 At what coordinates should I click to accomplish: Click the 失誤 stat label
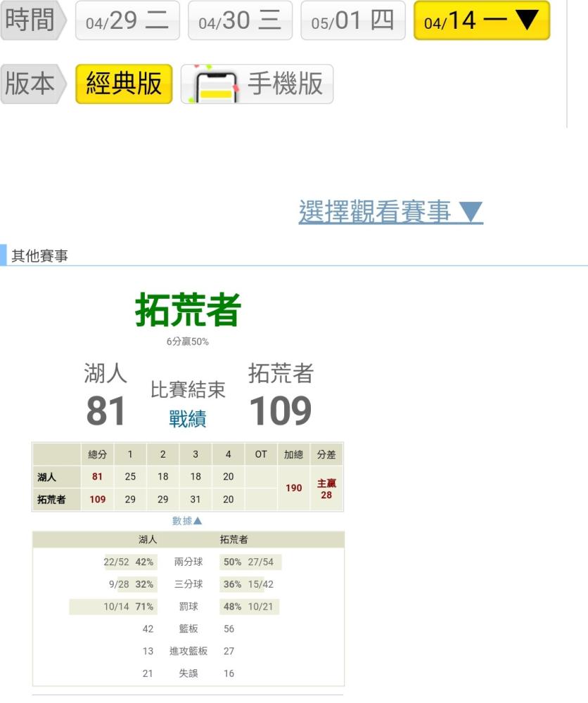pos(188,673)
